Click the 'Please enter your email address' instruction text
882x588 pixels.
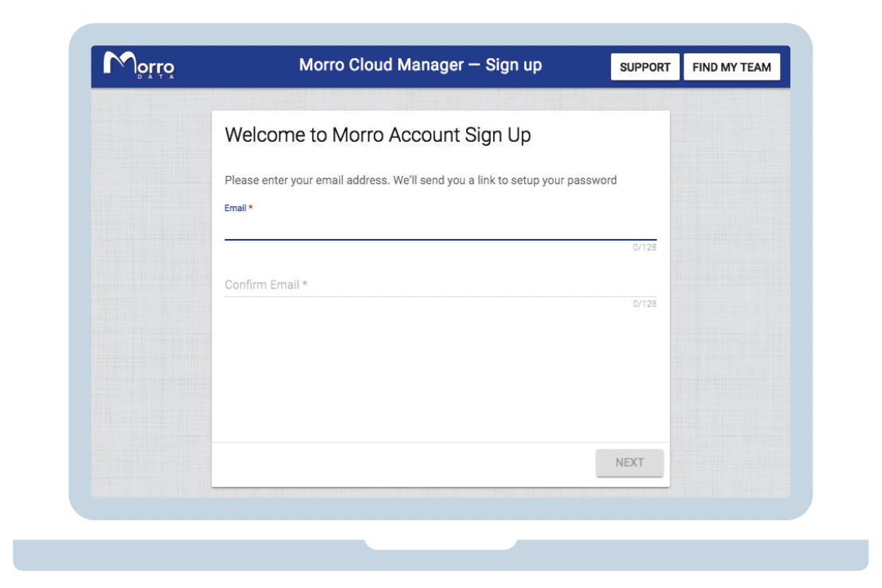coord(421,180)
